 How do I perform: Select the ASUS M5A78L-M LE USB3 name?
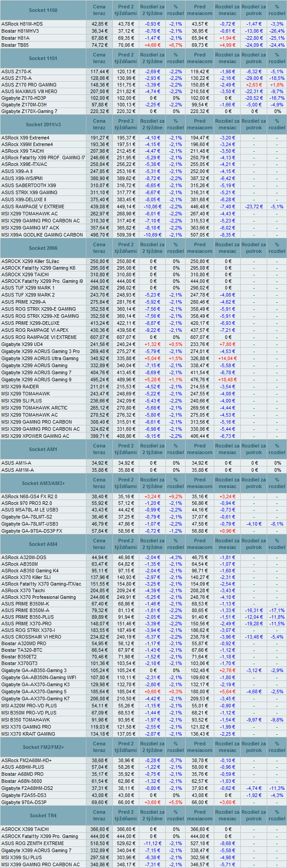[30, 510]
